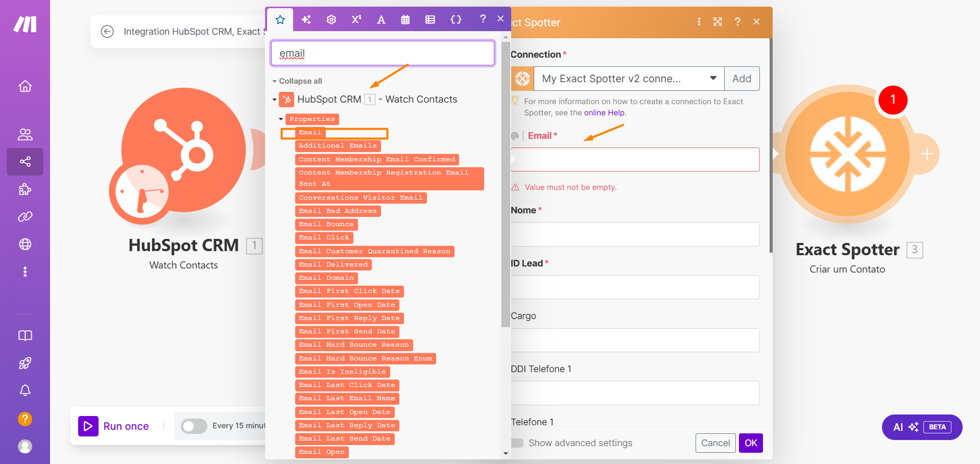Close the mapping panel
Screen dimensions: 980x464
tap(500, 19)
